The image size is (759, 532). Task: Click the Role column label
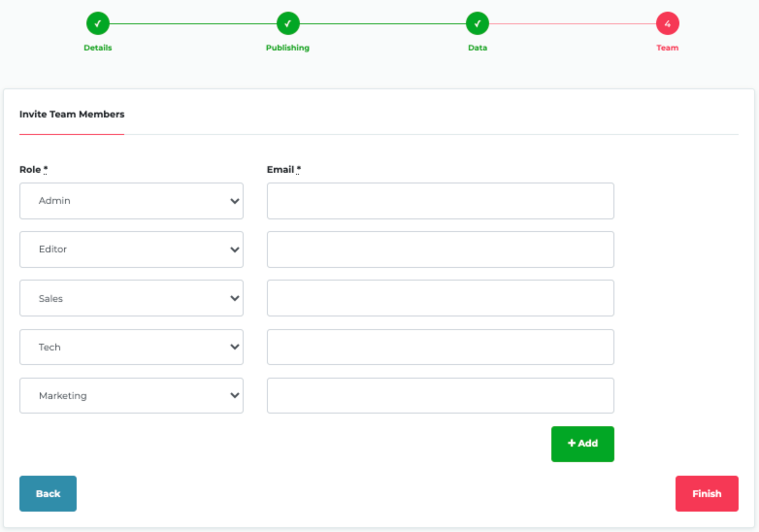pos(33,170)
